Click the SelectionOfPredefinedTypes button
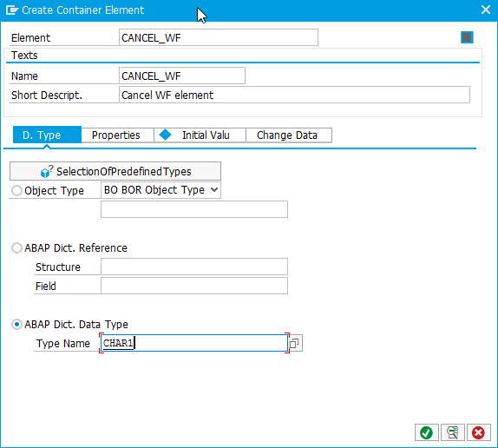This screenshot has width=498, height=448. [x=115, y=171]
